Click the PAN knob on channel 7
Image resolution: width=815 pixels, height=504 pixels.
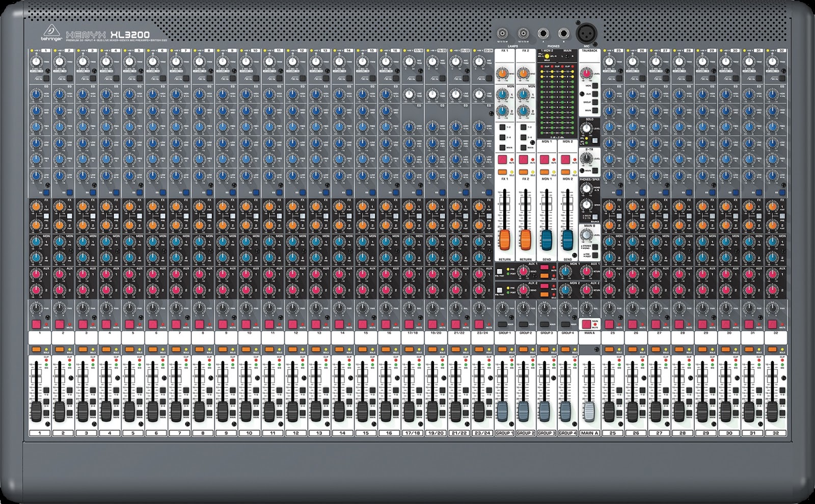(177, 307)
